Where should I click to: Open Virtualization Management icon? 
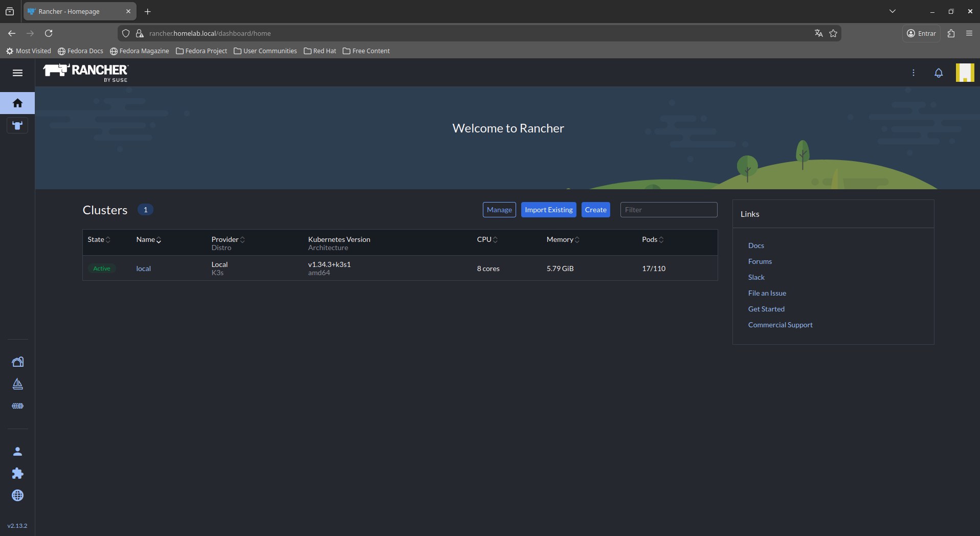tap(17, 406)
